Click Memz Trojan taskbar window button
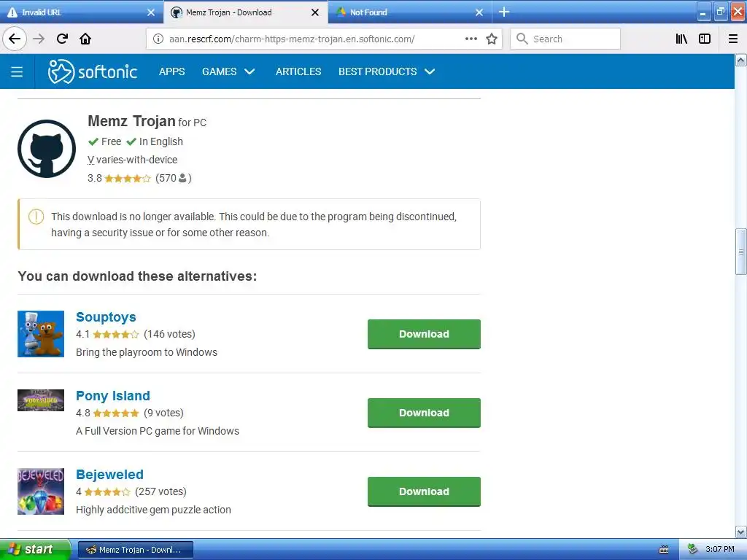The width and height of the screenshot is (747, 560). [x=135, y=550]
